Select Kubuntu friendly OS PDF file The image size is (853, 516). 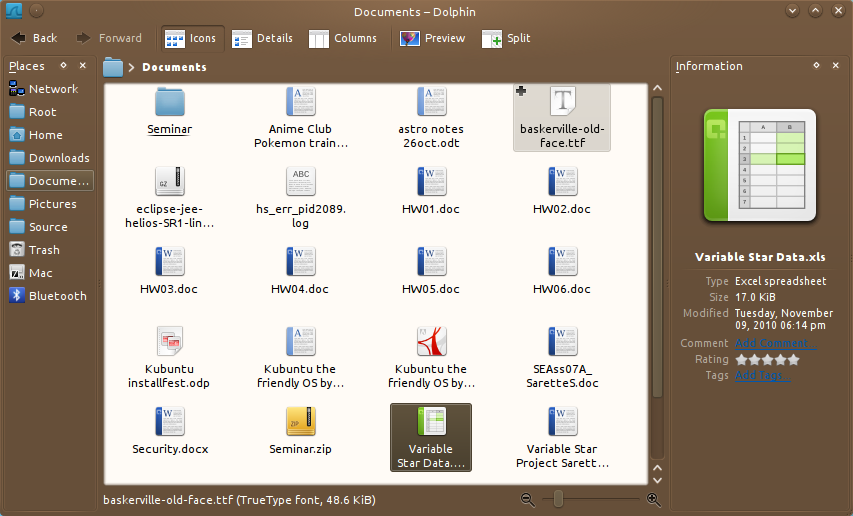pos(431,357)
